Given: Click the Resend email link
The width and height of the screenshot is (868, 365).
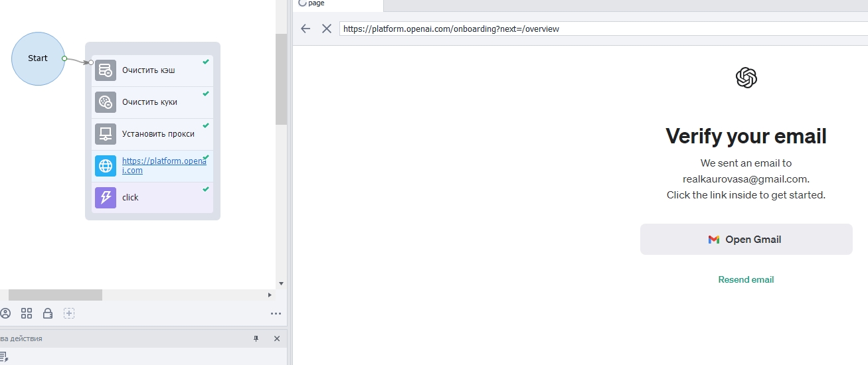Looking at the screenshot, I should (x=746, y=279).
